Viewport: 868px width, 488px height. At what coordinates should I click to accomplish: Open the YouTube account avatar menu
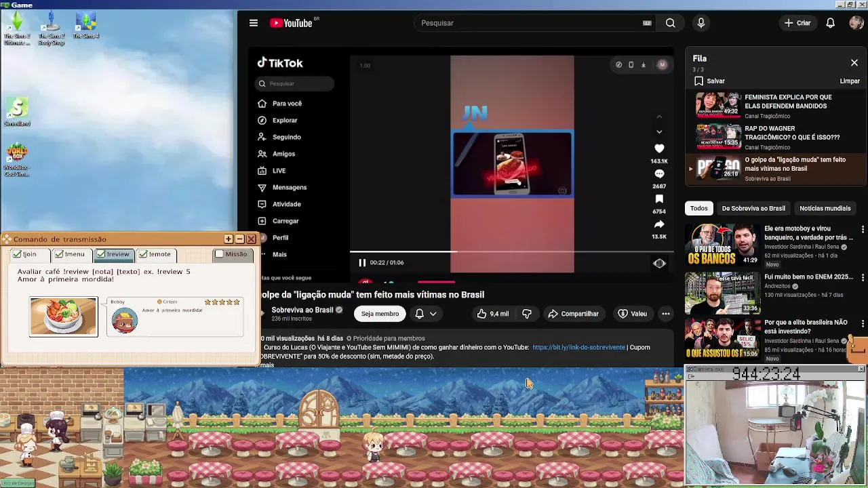(856, 23)
